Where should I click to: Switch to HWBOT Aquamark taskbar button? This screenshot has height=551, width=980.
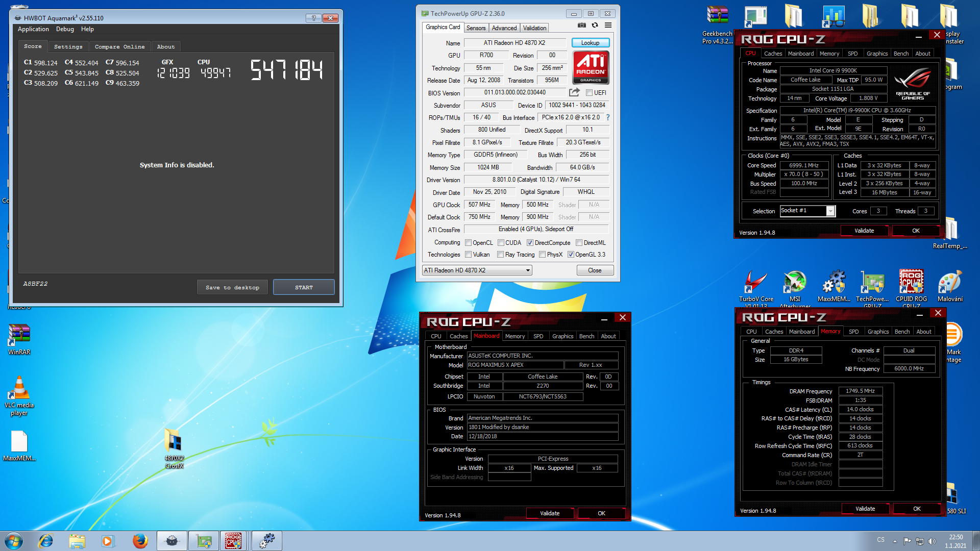click(x=172, y=541)
